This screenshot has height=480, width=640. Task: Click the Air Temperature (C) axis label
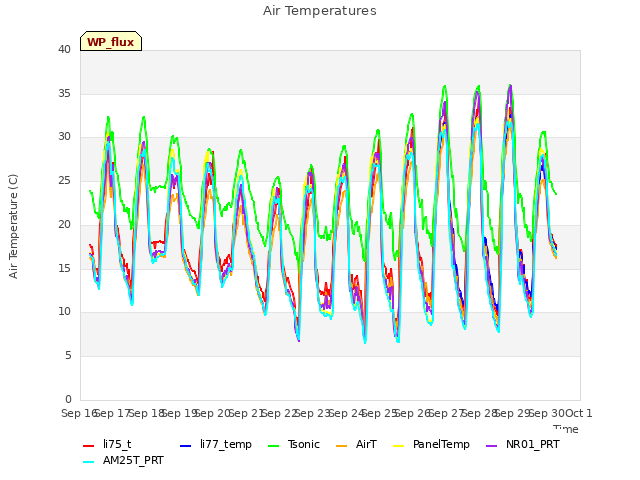coord(13,227)
